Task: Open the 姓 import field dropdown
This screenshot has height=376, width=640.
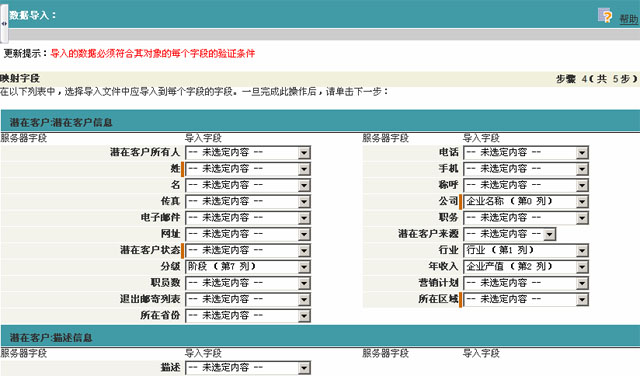Action: [x=248, y=169]
